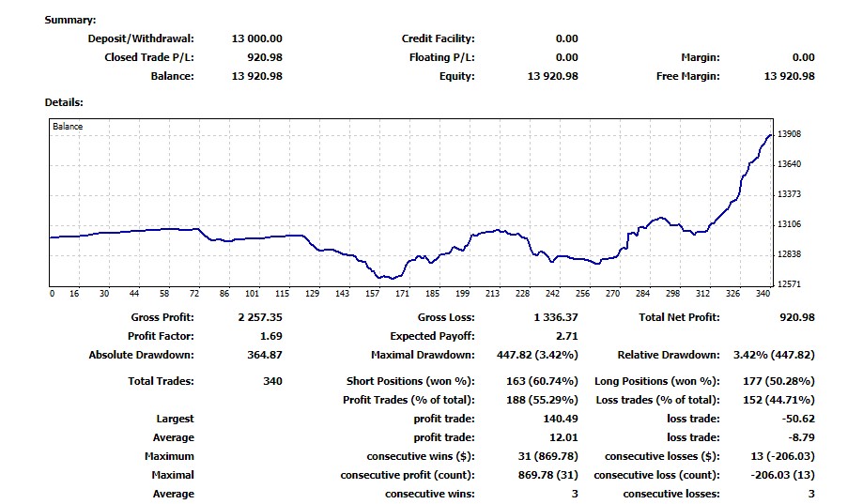Select the Total Trades value 340
The height and width of the screenshot is (504, 863).
271,381
